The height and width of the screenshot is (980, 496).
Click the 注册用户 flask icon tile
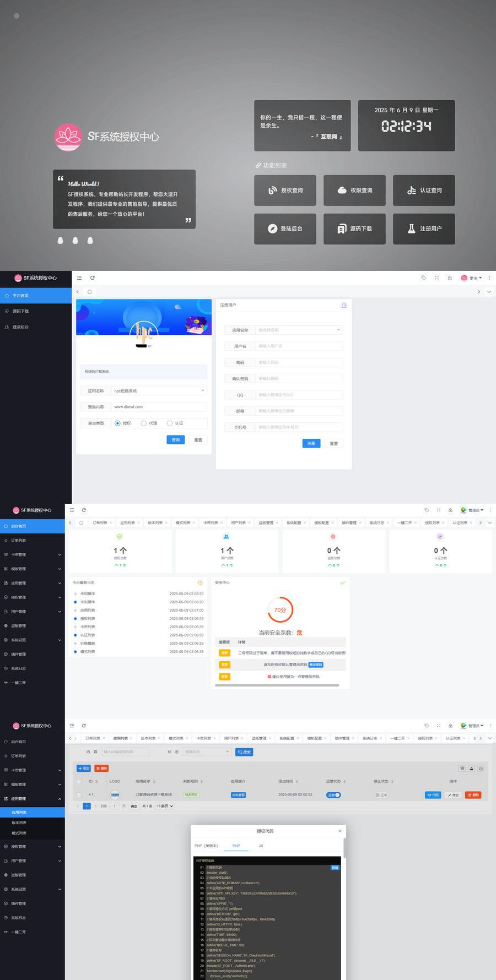(x=424, y=228)
